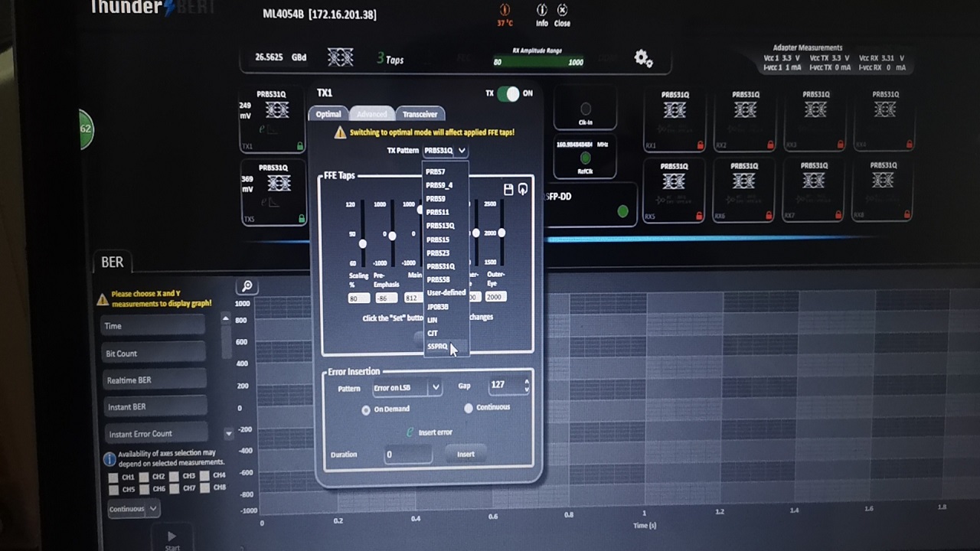Enable the CH1 checkbox
980x551 pixels.
click(x=113, y=478)
